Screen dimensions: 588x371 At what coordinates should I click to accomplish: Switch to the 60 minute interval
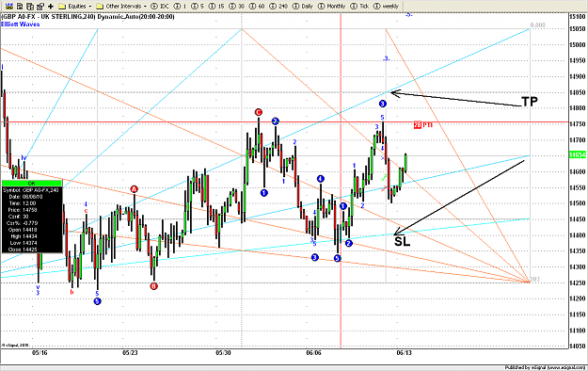257,6
